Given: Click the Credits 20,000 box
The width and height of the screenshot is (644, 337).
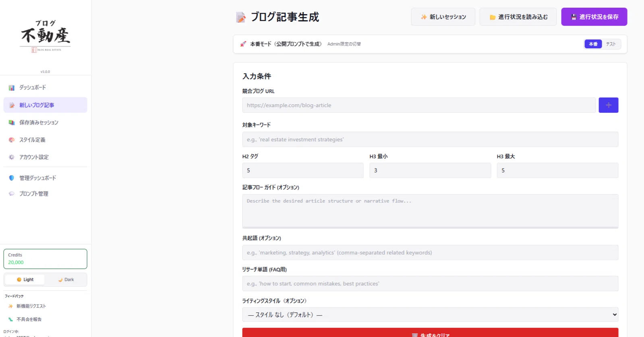Looking at the screenshot, I should (x=45, y=259).
